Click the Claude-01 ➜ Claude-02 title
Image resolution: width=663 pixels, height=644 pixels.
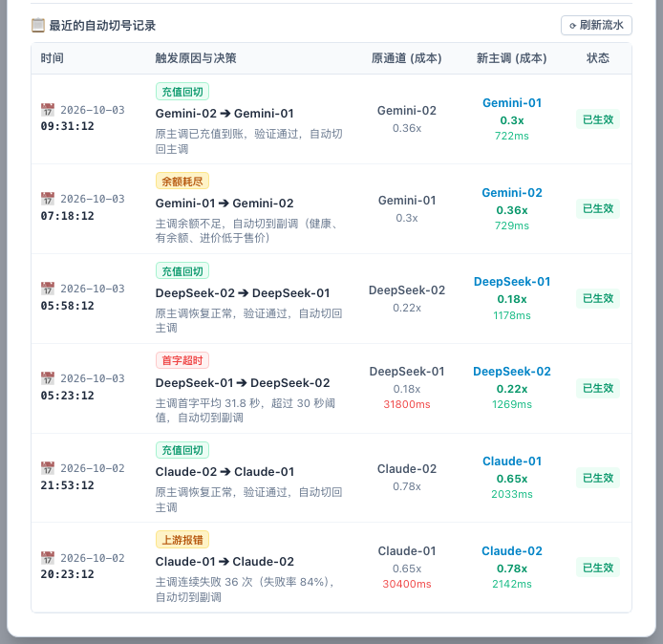coord(225,562)
